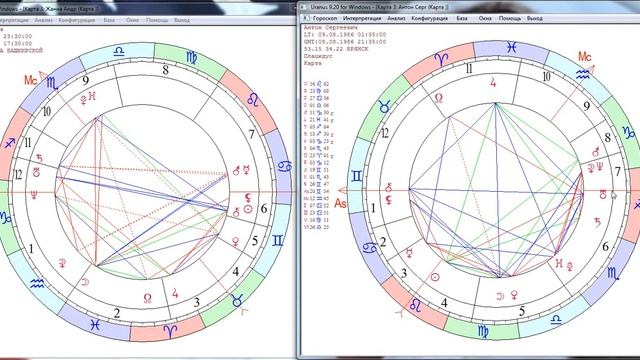
Task: Click the right window title bar Uranus 9.20
Action: 379,7
